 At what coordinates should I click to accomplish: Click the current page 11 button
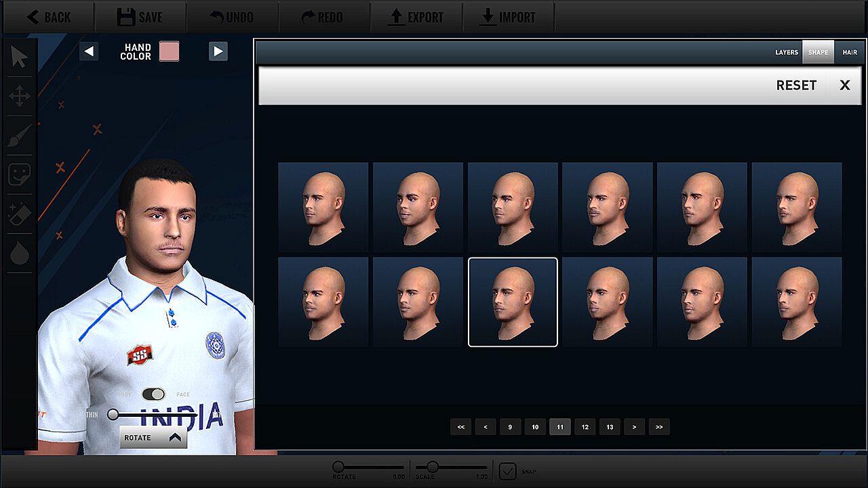tap(560, 427)
